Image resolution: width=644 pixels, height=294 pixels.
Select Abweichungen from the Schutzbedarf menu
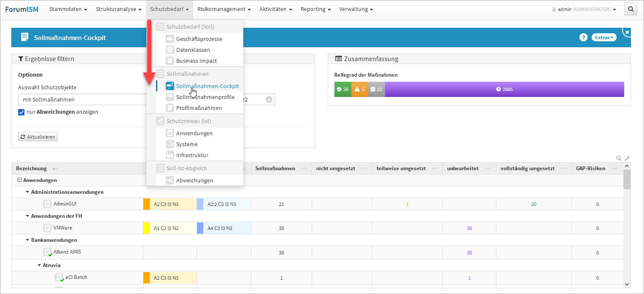click(x=194, y=180)
